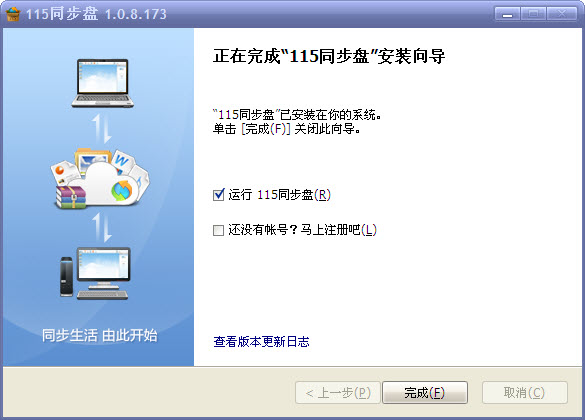The width and height of the screenshot is (585, 420).
Task: Click the laptop illustration at top
Action: pos(102,83)
